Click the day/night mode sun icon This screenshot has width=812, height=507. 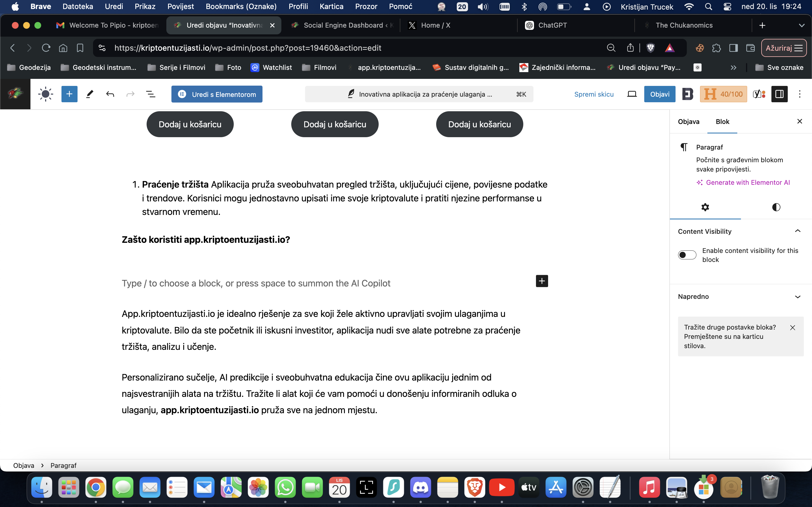46,94
